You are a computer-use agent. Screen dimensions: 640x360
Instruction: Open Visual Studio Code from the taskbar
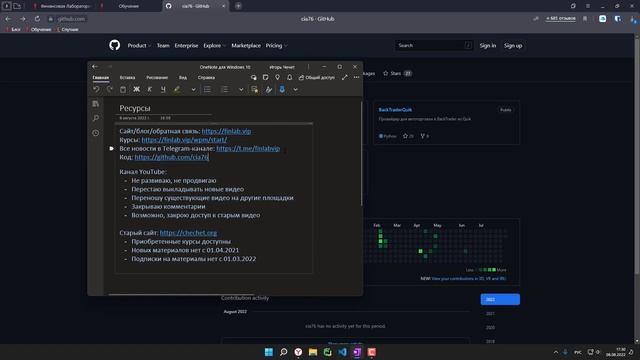click(x=342, y=352)
